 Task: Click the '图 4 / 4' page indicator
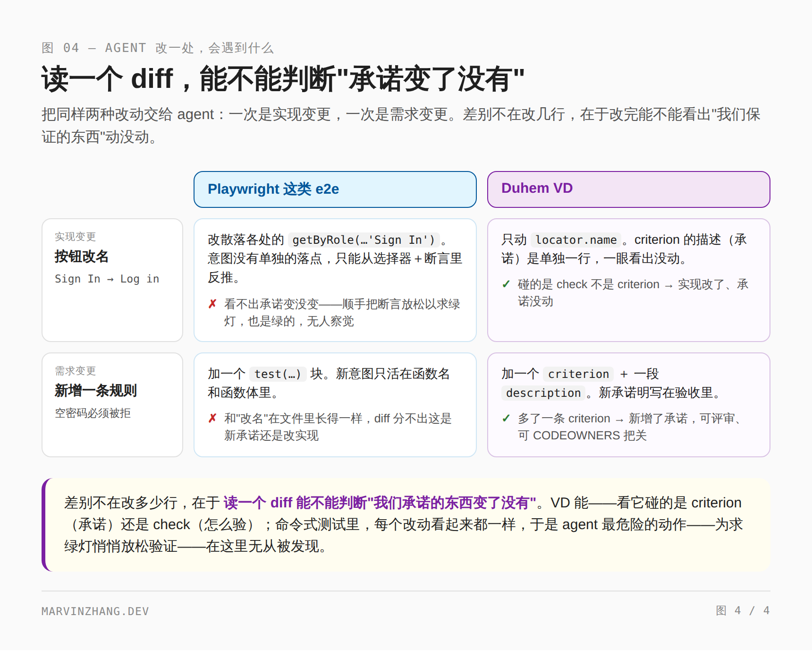(743, 610)
